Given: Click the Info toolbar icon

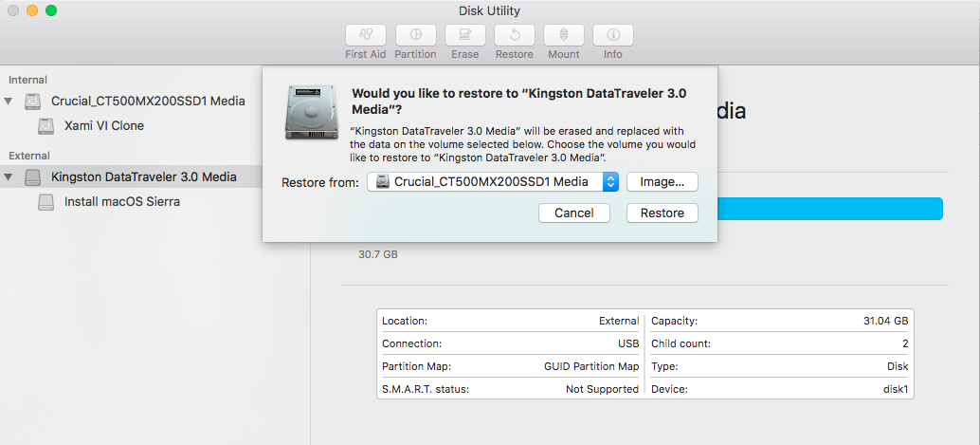Looking at the screenshot, I should click(x=613, y=34).
